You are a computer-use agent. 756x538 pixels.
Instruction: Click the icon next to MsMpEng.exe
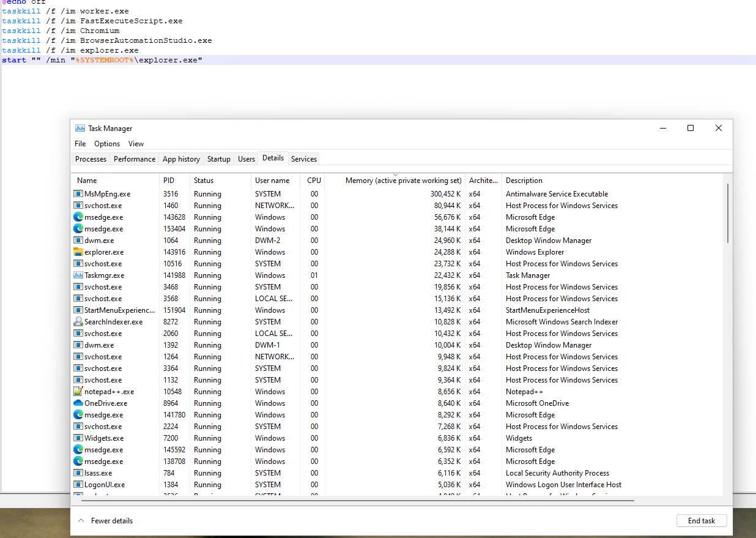coord(78,193)
